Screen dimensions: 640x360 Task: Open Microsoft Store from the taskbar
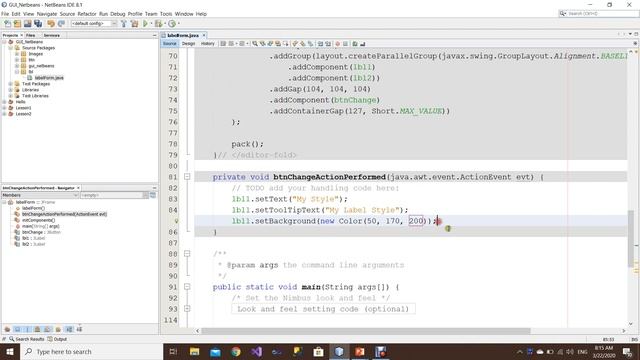(318, 351)
